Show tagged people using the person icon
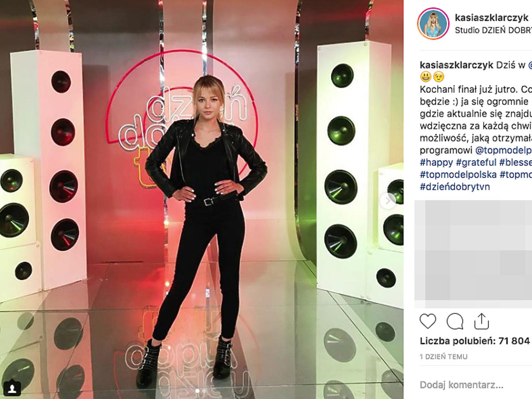 coord(14,388)
